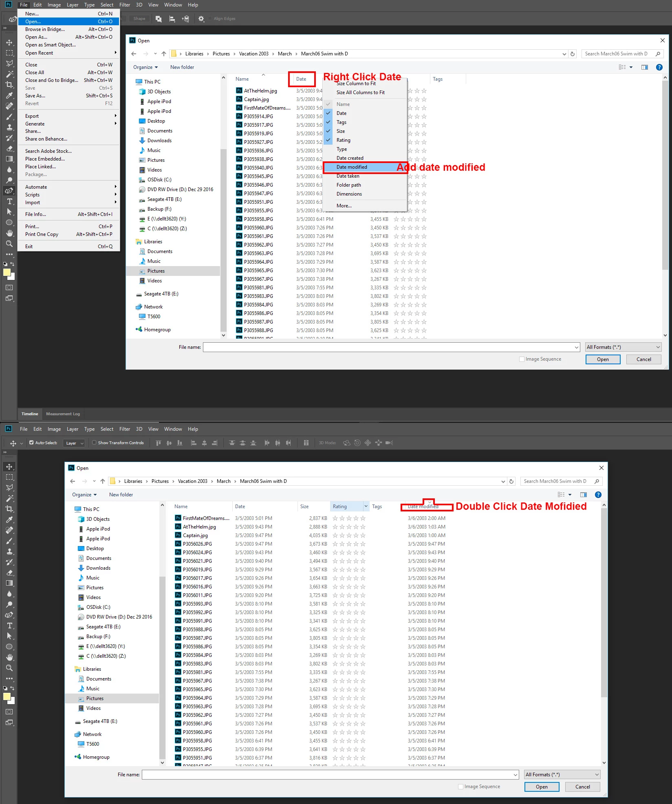Expand the address bar history in lower dialog
This screenshot has width=672, height=804.
[503, 481]
